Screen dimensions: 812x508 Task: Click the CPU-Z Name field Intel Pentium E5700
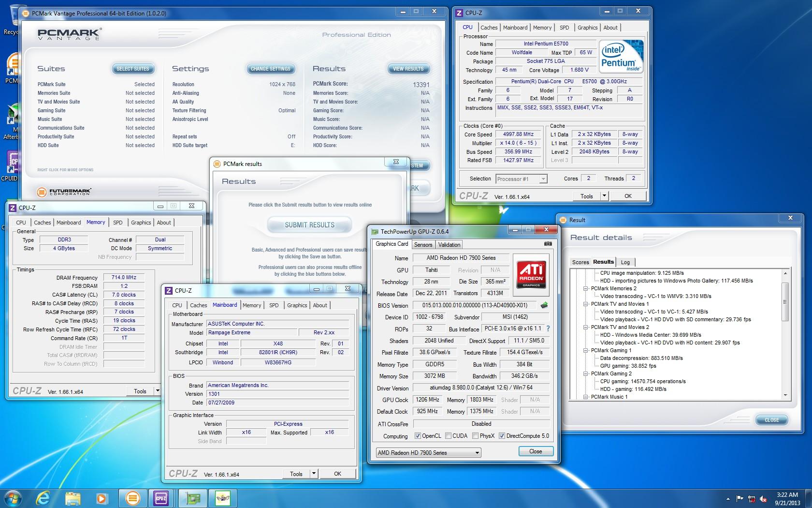tap(546, 44)
